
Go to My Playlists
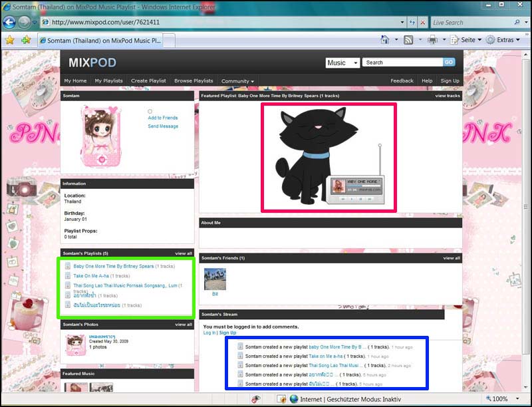(x=108, y=80)
